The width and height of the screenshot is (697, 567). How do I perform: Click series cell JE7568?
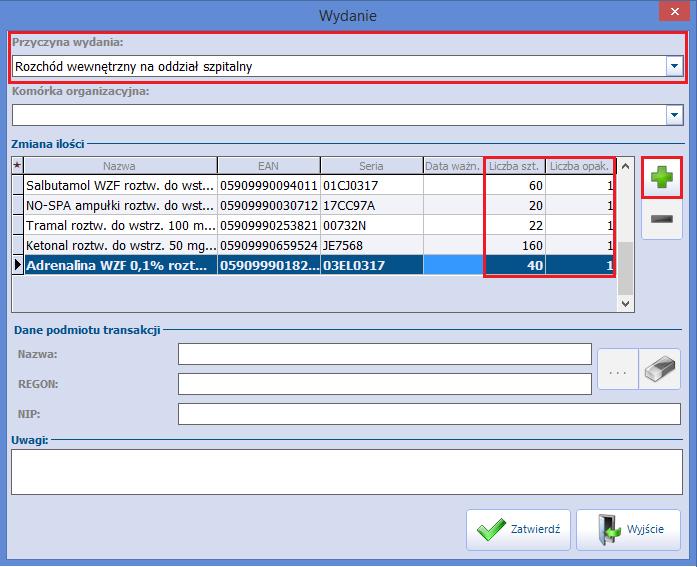point(371,245)
